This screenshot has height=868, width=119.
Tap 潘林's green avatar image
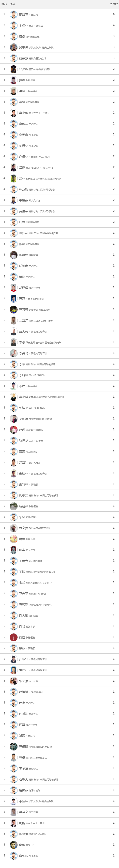point(14,179)
